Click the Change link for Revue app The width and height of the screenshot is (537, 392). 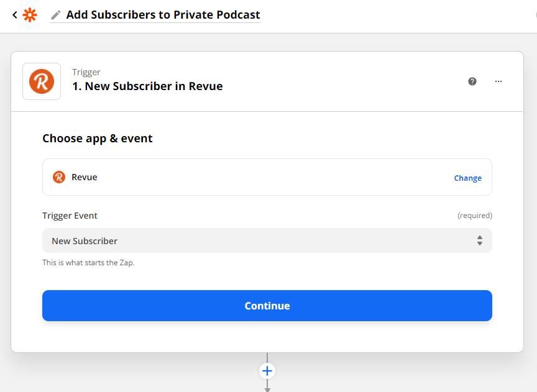(467, 178)
